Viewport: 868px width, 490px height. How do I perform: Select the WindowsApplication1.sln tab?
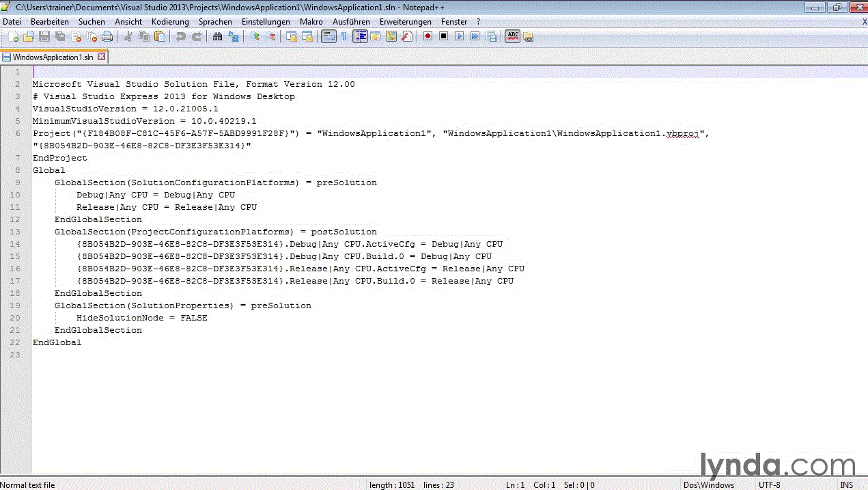pyautogui.click(x=53, y=57)
